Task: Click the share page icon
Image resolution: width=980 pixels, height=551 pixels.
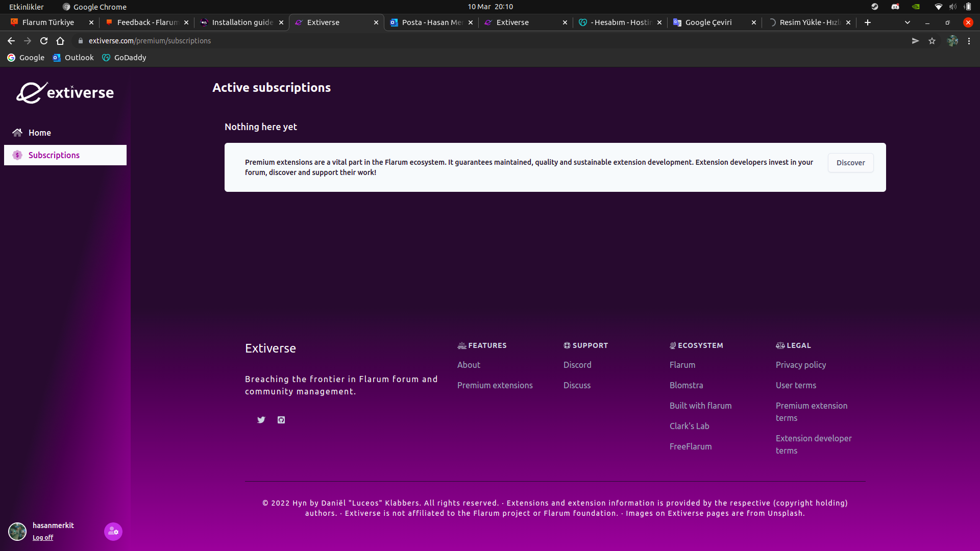Action: click(915, 41)
